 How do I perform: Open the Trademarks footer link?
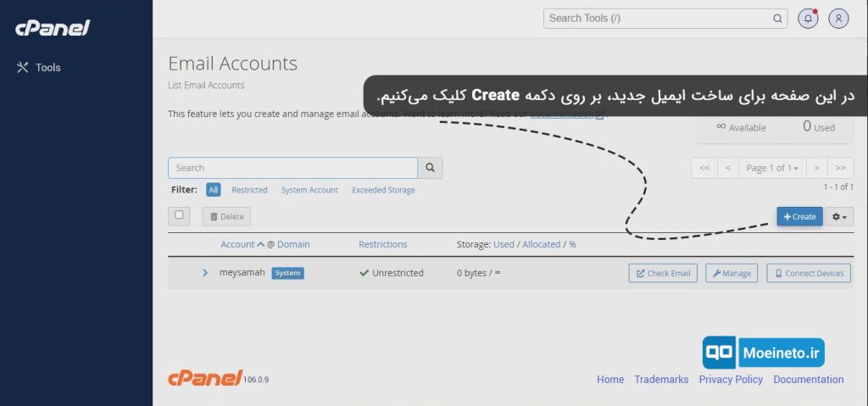661,380
